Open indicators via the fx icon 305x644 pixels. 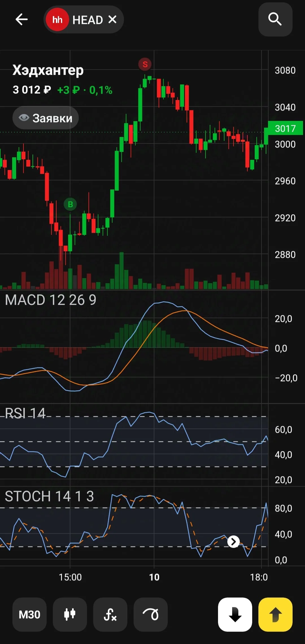[110, 614]
